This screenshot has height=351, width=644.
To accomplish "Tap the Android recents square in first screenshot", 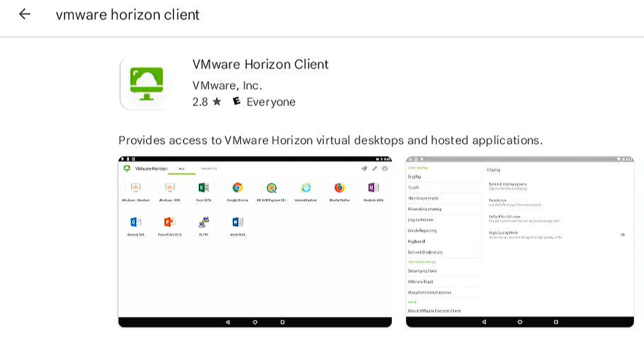I will coord(282,322).
